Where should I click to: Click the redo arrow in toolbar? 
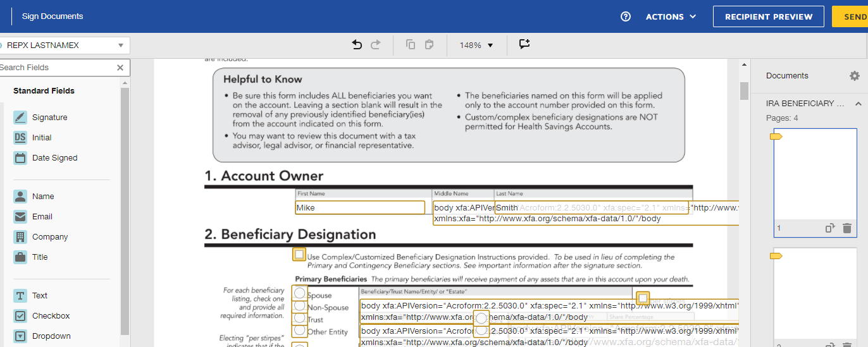pos(376,45)
